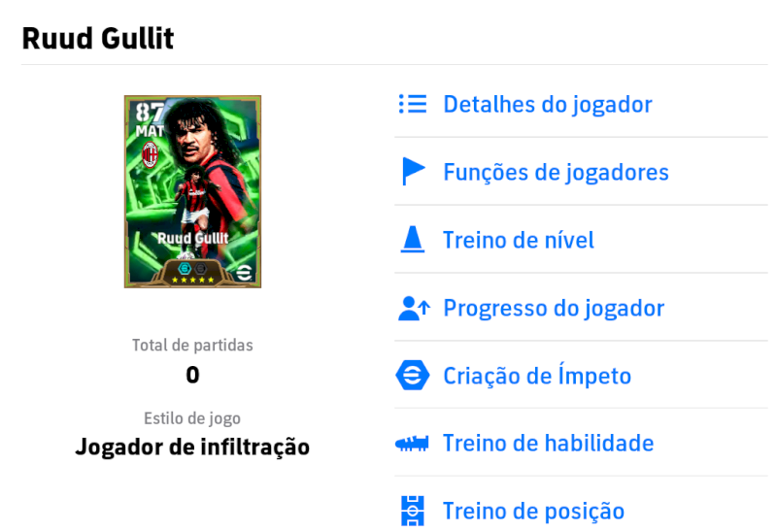This screenshot has width=777, height=532.
Task: Click the hexagon Criação de Ímpeto icon
Action: [412, 375]
